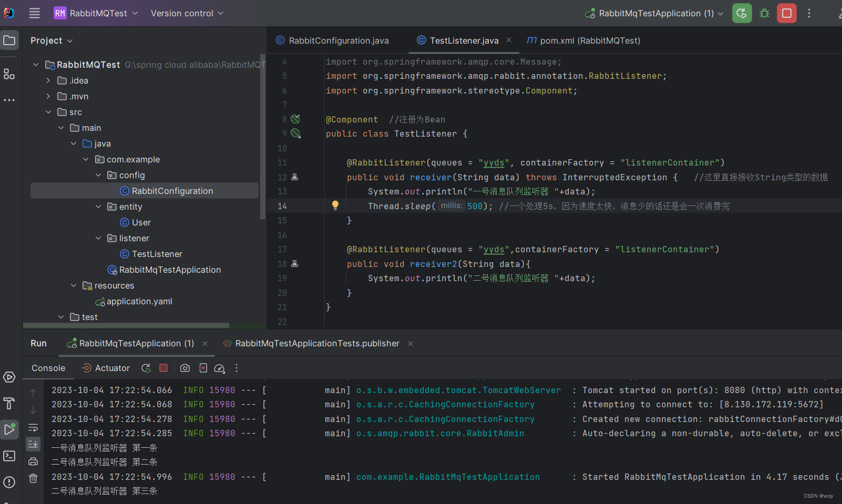The height and width of the screenshot is (504, 842).
Task: Collapse the listener package
Action: tap(98, 238)
